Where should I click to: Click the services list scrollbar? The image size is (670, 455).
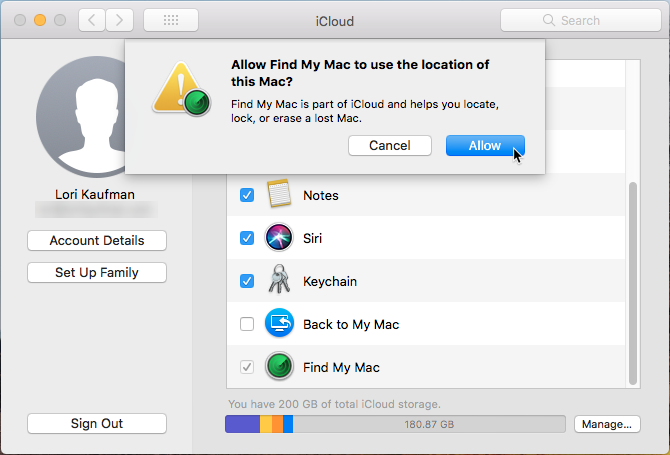(x=633, y=284)
